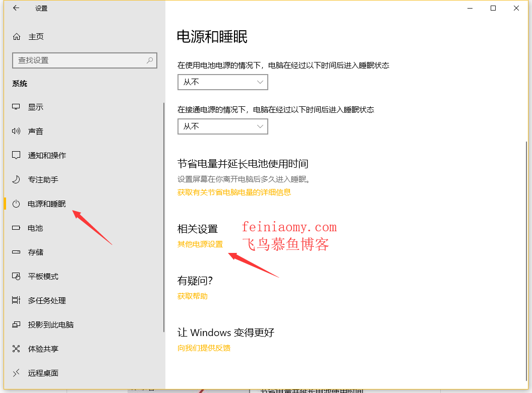Navigate to 主页 (Home) in sidebar
The image size is (532, 393).
point(35,36)
